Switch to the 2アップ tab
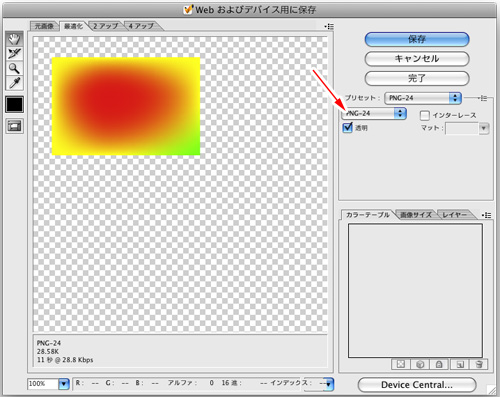500x397 pixels. coord(106,26)
